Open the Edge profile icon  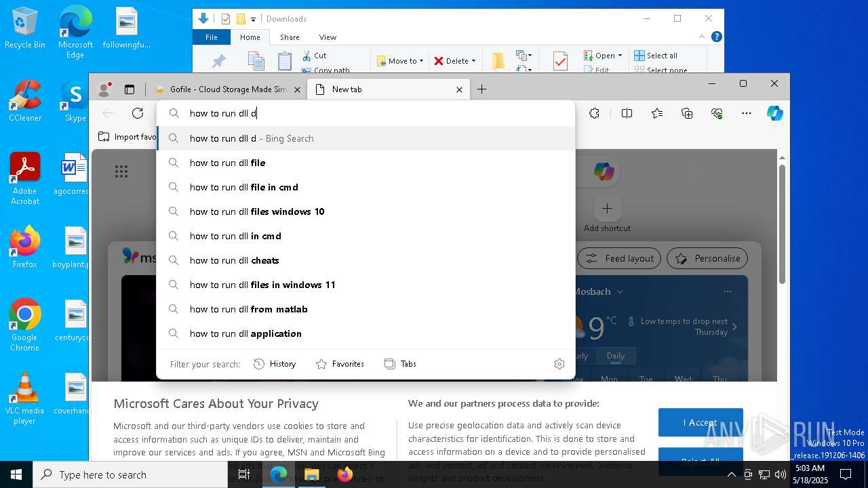(x=104, y=89)
